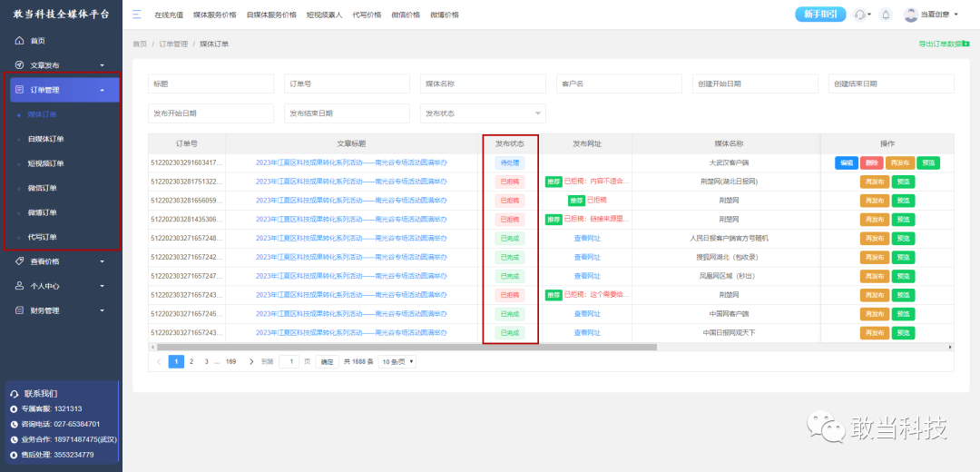Open the customer service headset icon
Screen dimensions: 980x472
tap(860, 15)
